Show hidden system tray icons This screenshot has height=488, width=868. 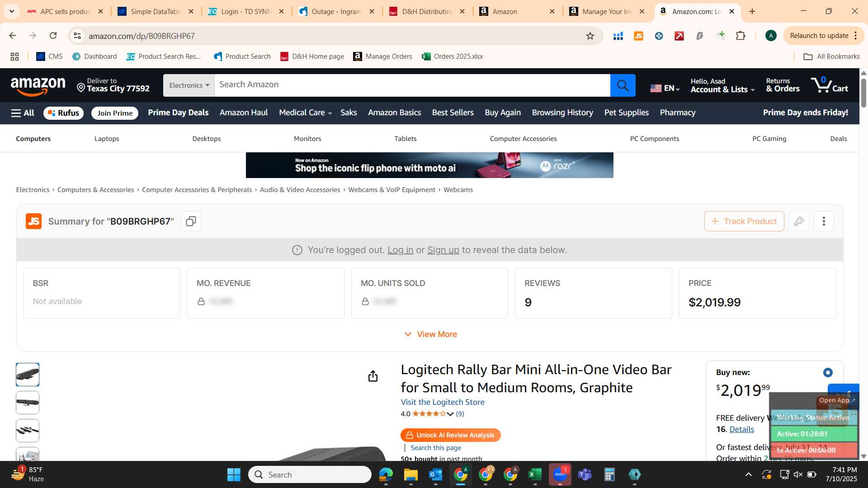click(749, 474)
